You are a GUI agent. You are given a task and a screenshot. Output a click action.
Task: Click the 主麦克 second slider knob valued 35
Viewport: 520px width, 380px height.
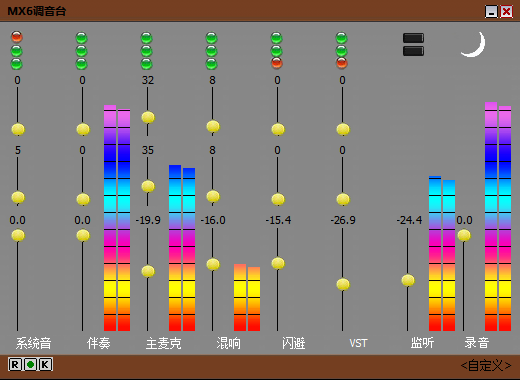(148, 186)
